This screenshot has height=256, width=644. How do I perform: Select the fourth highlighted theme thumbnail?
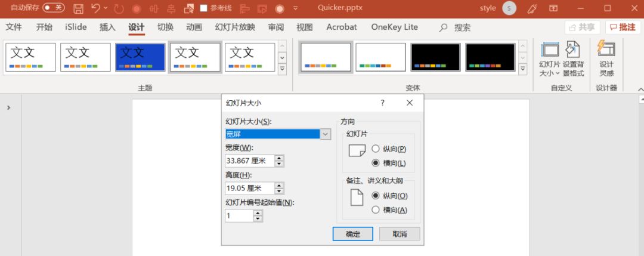click(x=195, y=57)
